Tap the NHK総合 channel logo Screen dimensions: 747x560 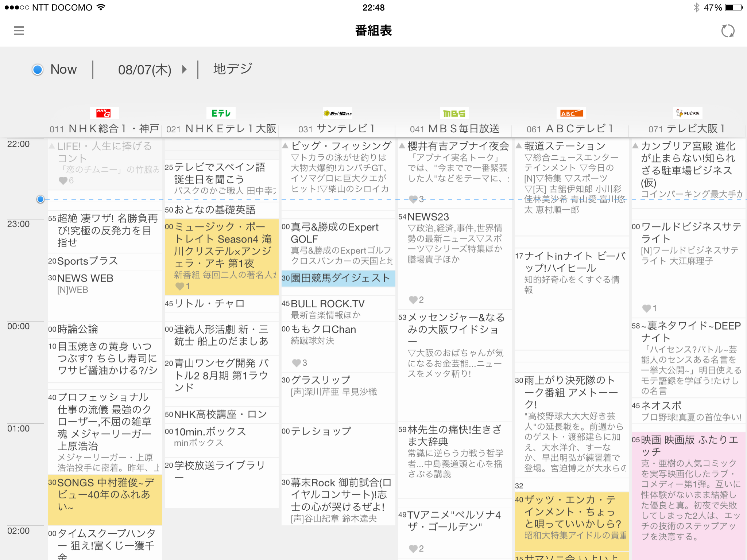pyautogui.click(x=104, y=113)
